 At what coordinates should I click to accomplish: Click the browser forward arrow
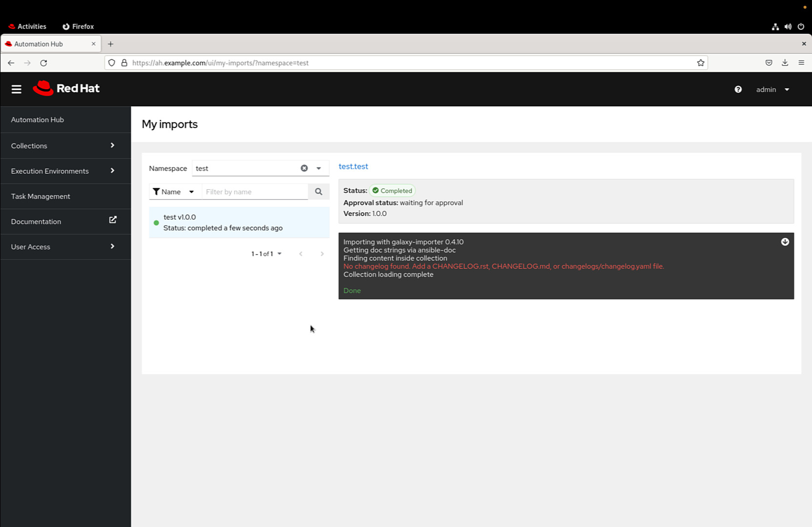[27, 63]
